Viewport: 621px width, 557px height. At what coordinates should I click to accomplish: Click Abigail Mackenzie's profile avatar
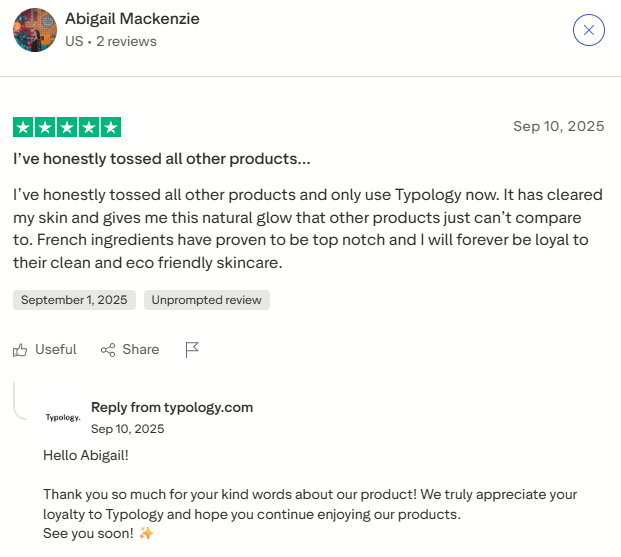34,30
